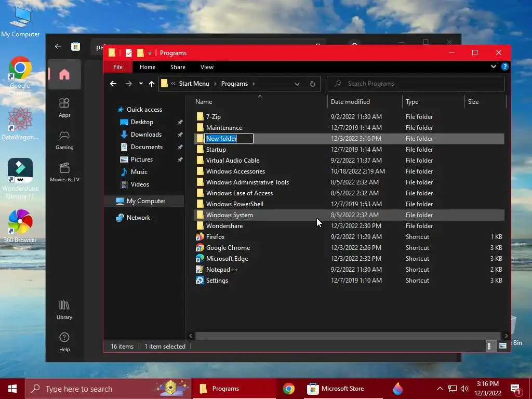Click the scrollbar right arrow
The height and width of the screenshot is (399, 532).
[x=506, y=336]
